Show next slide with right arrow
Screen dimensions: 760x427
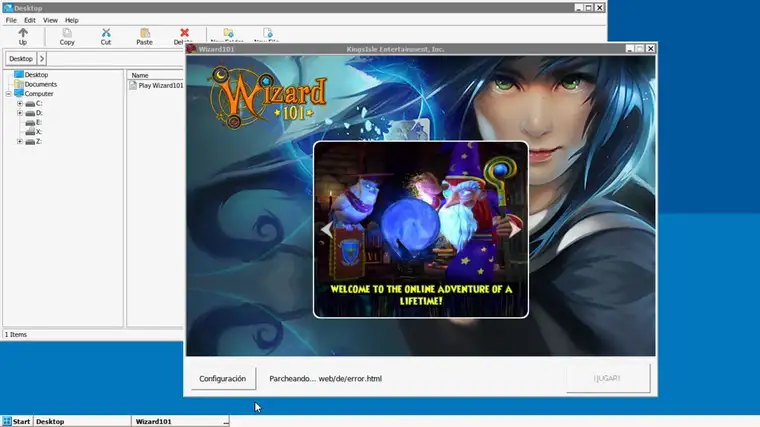(515, 229)
